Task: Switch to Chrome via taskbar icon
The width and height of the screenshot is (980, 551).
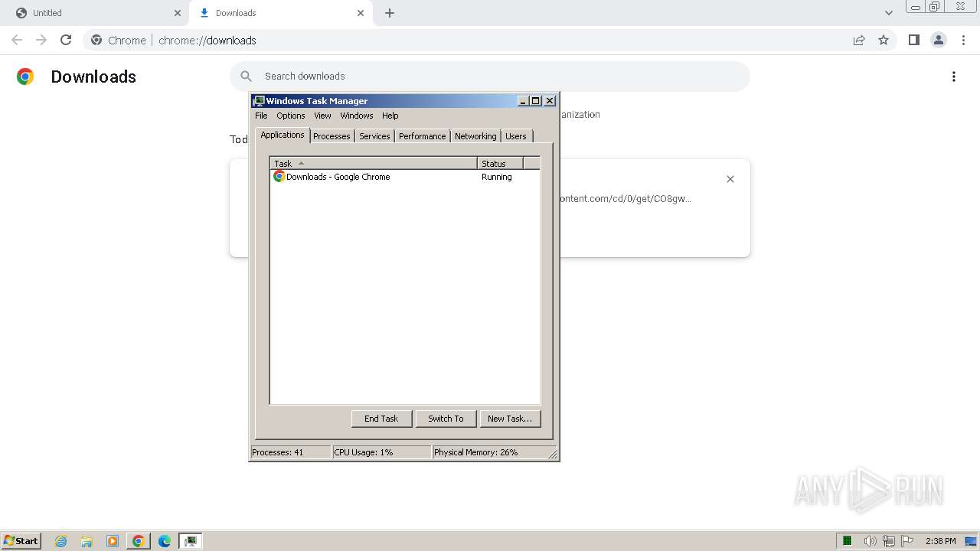Action: point(139,541)
